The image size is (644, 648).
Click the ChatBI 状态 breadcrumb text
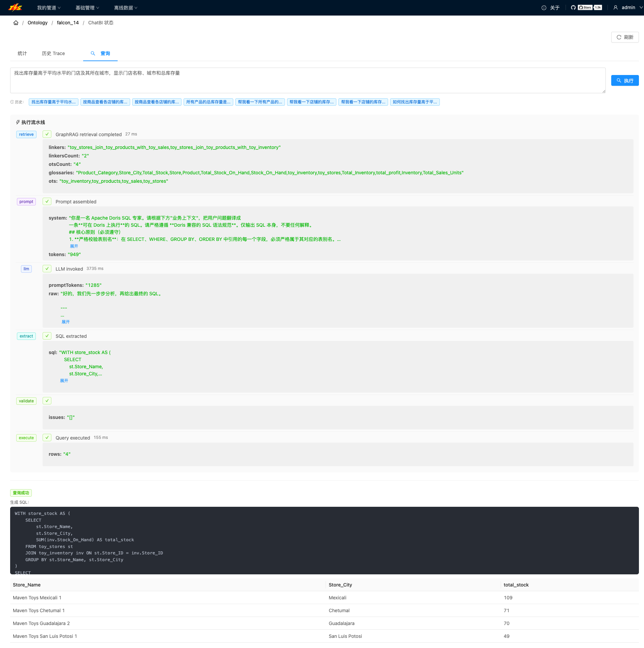[x=101, y=23]
